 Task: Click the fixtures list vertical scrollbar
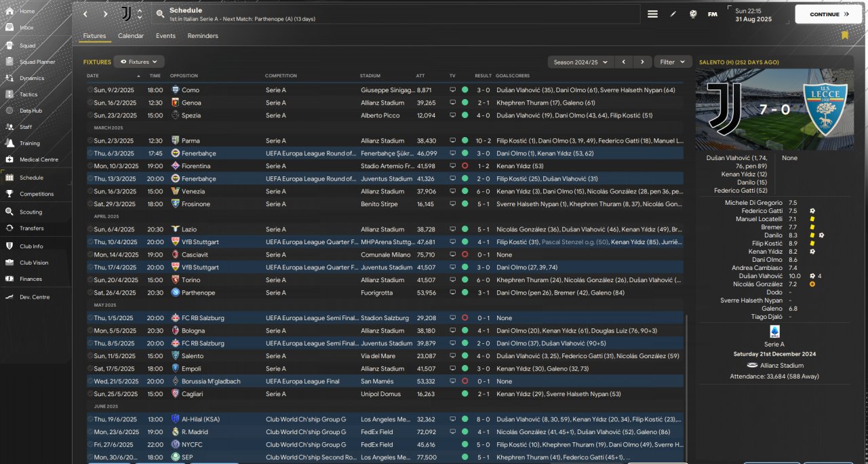point(687,387)
